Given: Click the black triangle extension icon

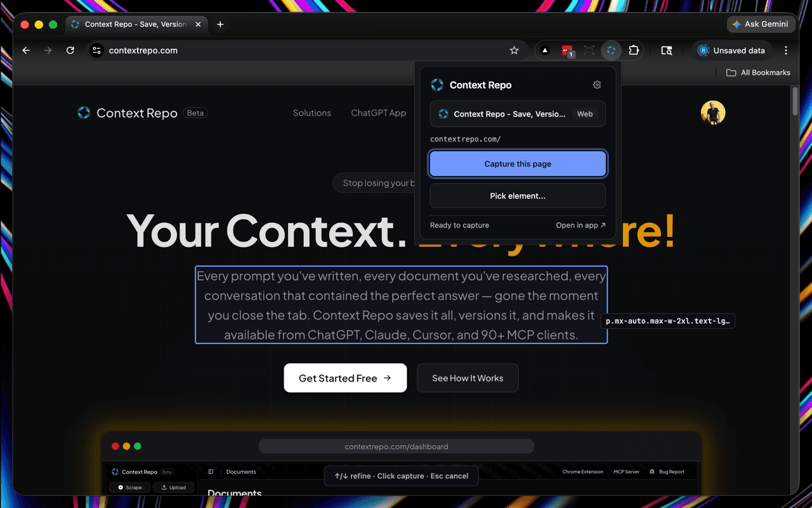Looking at the screenshot, I should [545, 51].
